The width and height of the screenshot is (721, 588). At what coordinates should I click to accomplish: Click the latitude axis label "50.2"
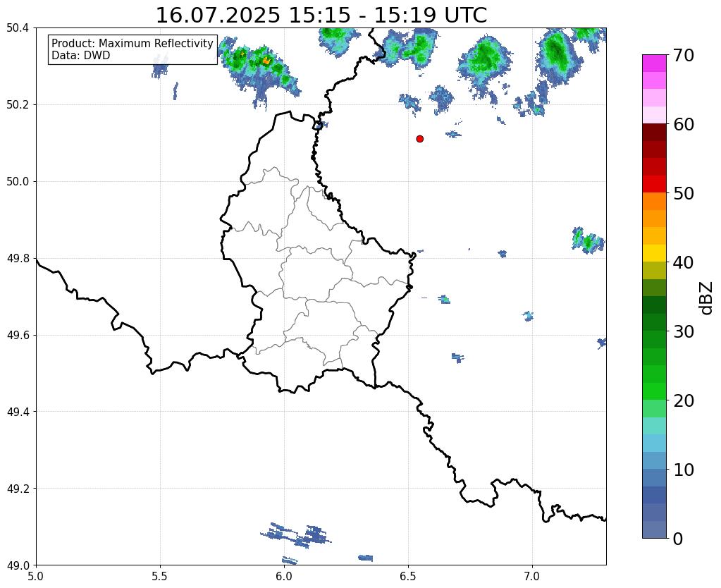pyautogui.click(x=18, y=105)
